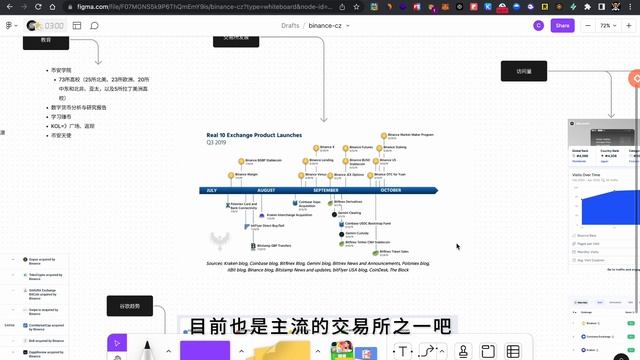640x360 pixels.
Task: Select the Hand tool below the cursor
Action: point(117,356)
